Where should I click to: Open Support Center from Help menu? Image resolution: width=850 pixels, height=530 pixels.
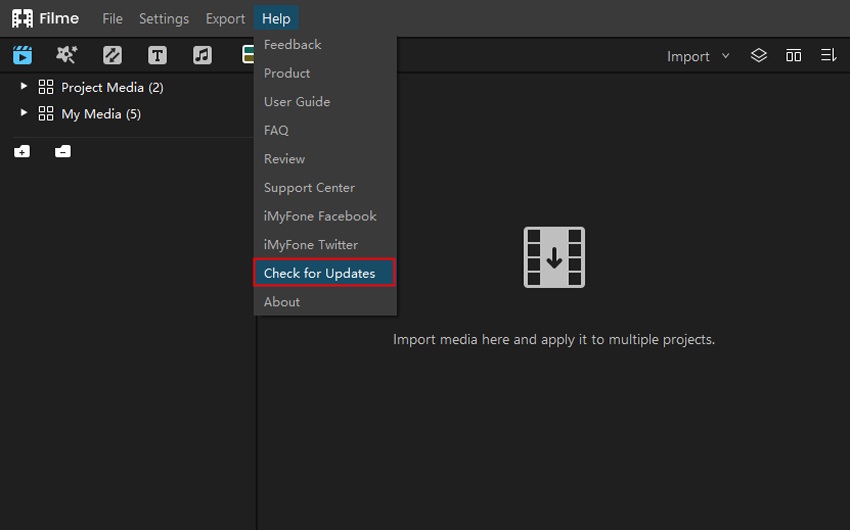[x=325, y=188]
